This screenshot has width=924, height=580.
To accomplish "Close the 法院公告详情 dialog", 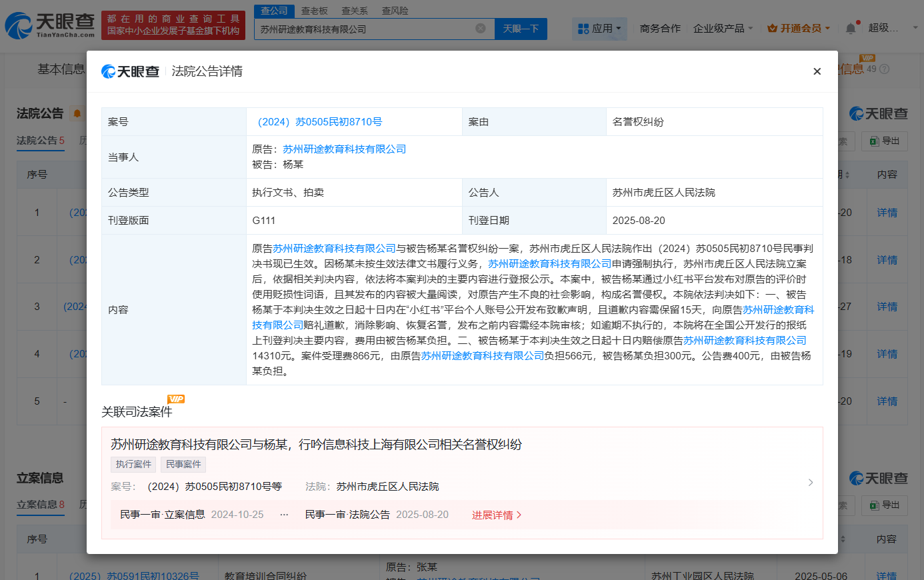I will (x=817, y=71).
